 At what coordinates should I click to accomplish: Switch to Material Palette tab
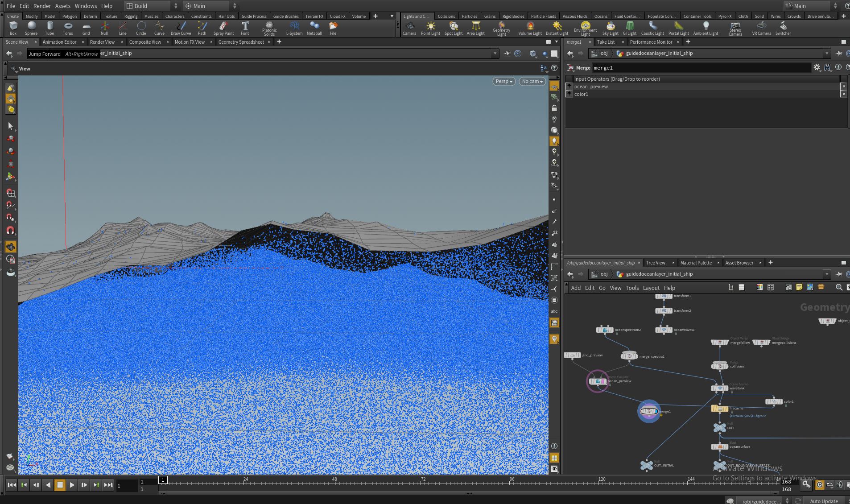pos(696,263)
